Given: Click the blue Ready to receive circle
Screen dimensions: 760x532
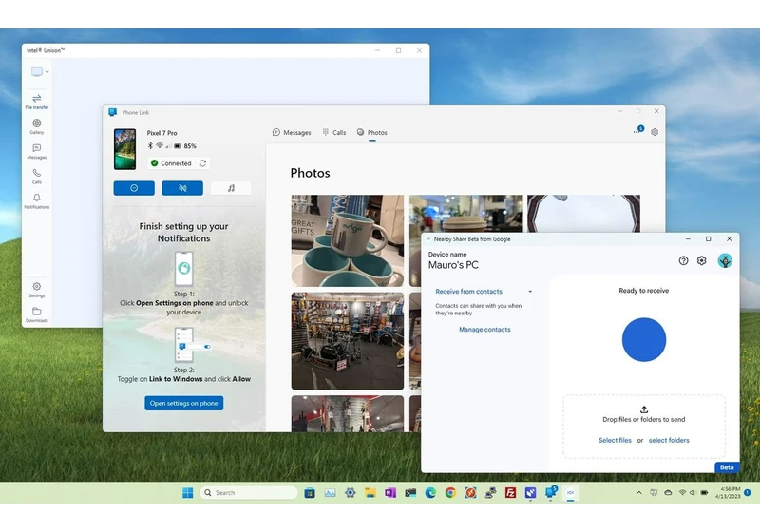Looking at the screenshot, I should pos(644,340).
